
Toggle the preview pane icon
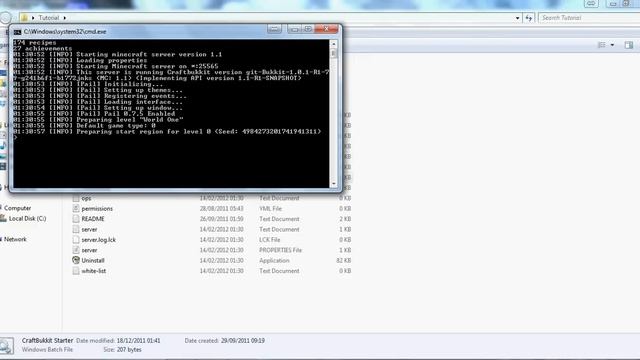[x=629, y=45]
